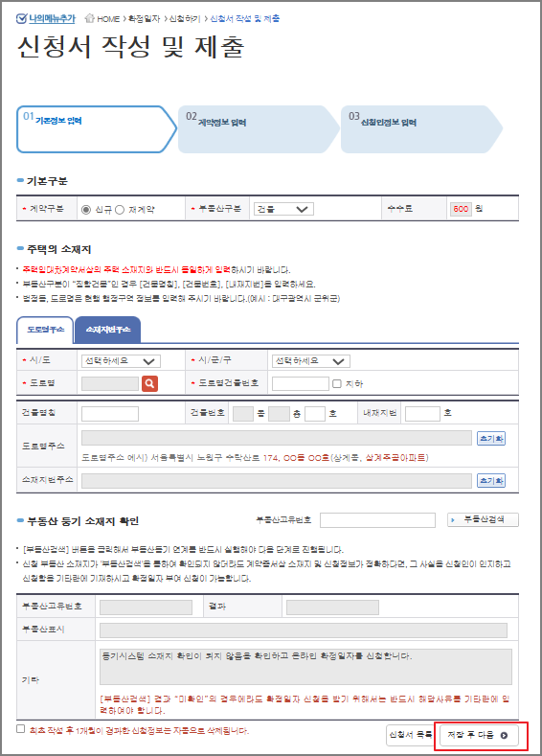Screen dimensions: 542x756
Task: Click the 결과 field
Action: point(332,607)
